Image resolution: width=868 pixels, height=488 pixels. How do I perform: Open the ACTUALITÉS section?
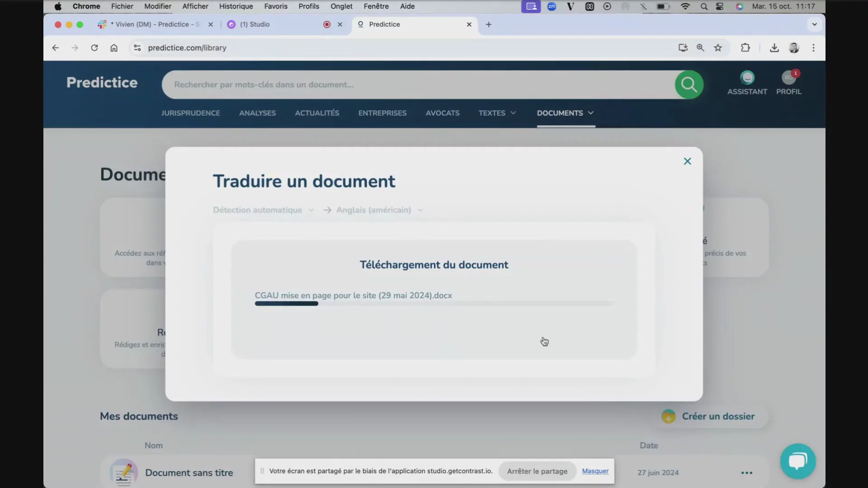coord(317,113)
